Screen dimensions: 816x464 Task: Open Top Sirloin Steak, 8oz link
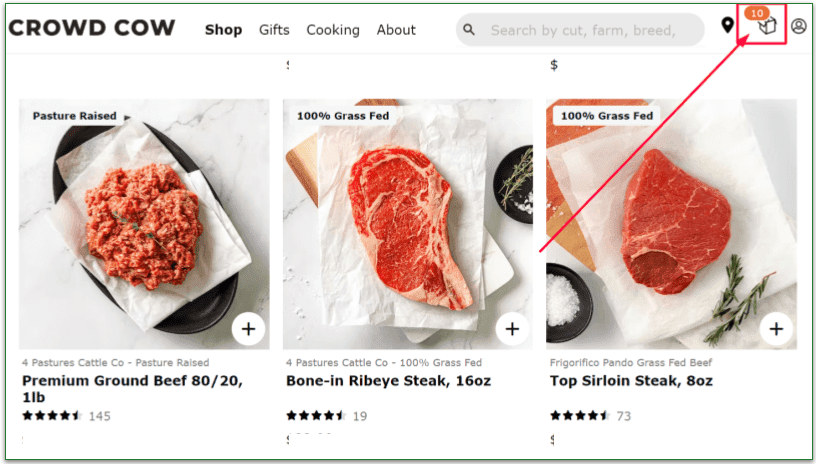coord(629,380)
